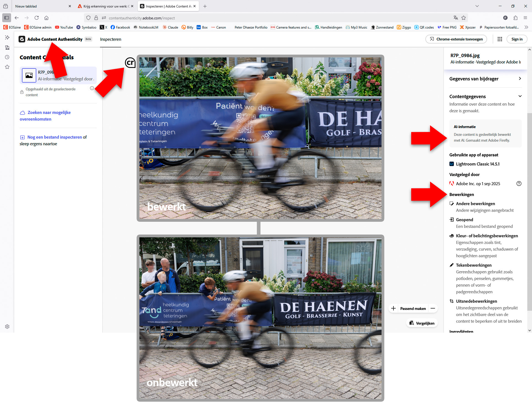This screenshot has width=532, height=410.
Task: Click the zoom out minus control
Action: click(433, 308)
